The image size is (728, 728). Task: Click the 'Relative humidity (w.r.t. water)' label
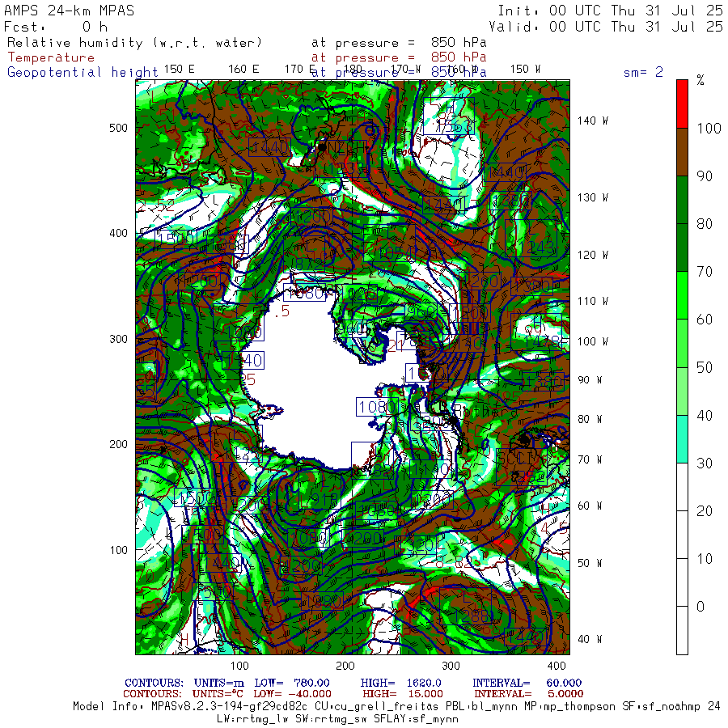coord(134,43)
